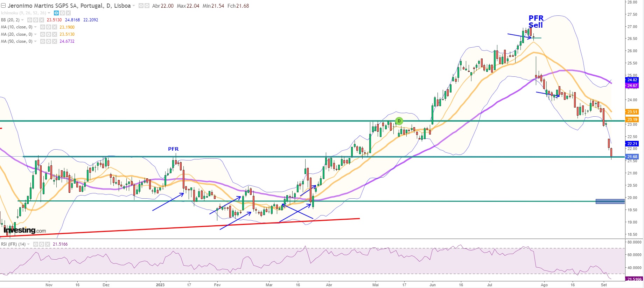
Task: Select the MA (50, close, 0) legend label
Action: click(x=17, y=41)
